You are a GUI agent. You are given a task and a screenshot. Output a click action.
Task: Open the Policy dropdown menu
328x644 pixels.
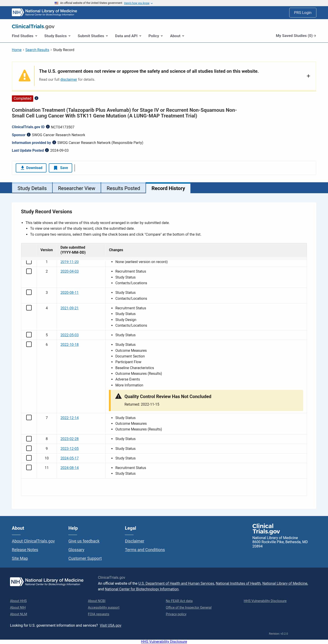point(155,36)
